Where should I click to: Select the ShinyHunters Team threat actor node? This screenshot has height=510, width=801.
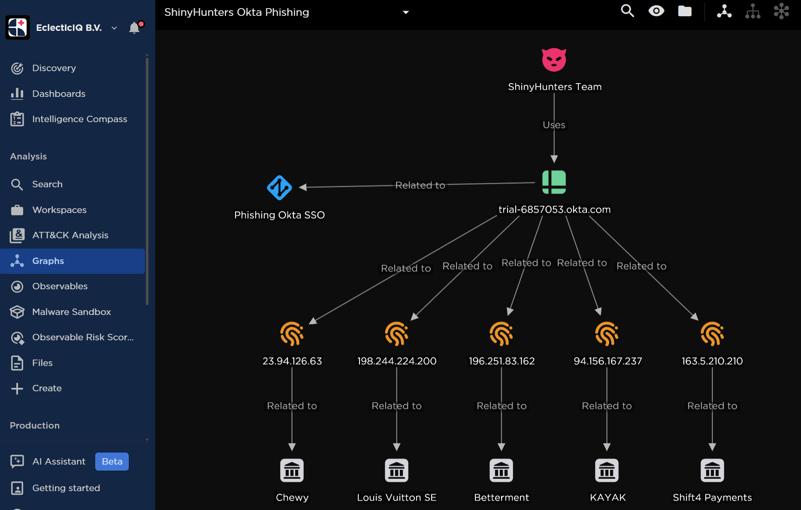(x=554, y=60)
